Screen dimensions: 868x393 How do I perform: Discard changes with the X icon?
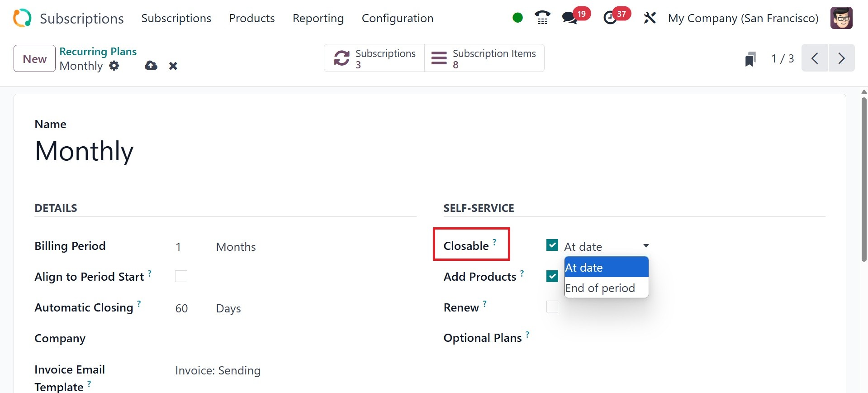coord(173,66)
